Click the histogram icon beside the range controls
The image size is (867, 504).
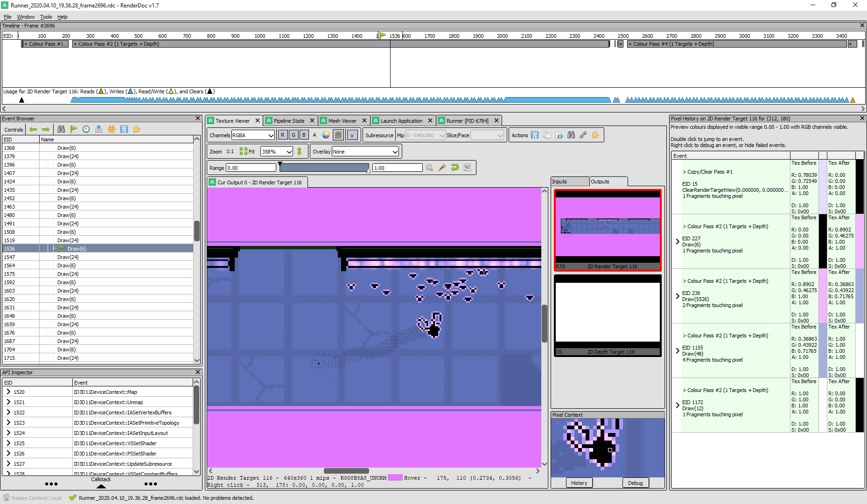467,168
